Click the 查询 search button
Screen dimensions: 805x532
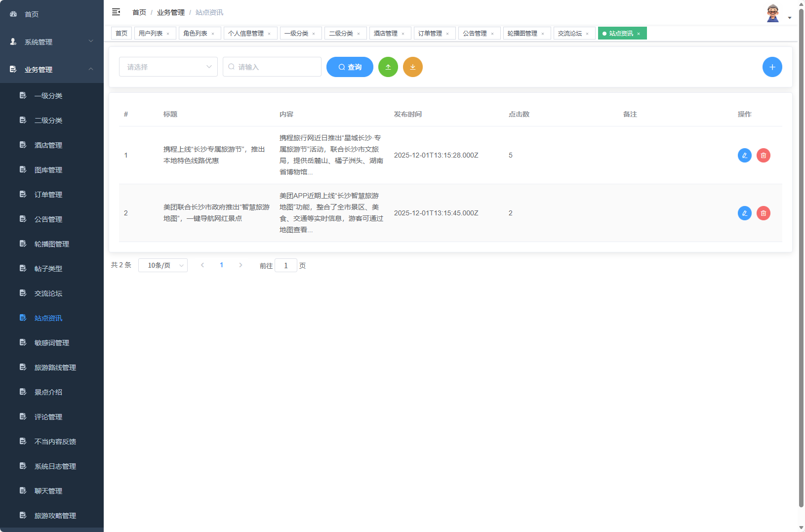(x=350, y=67)
